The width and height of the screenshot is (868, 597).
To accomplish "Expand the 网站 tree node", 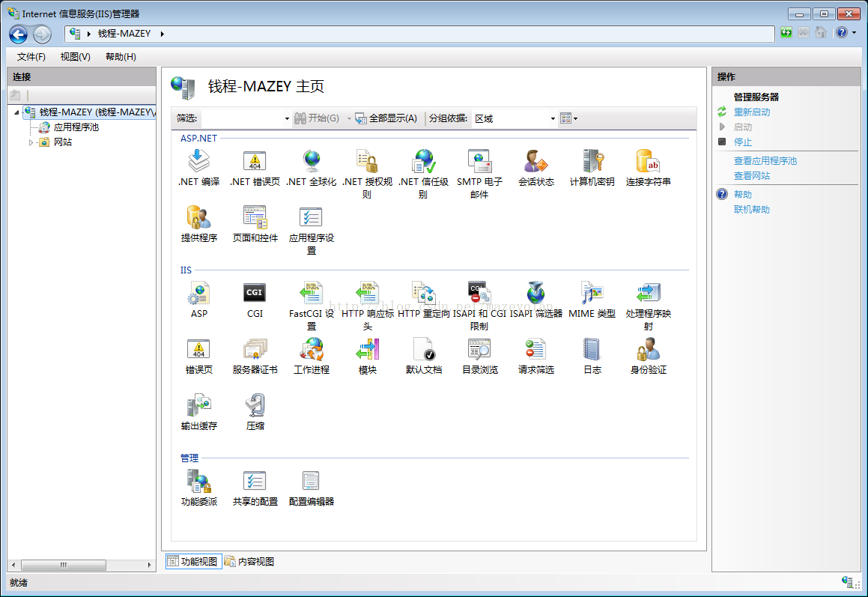I will 31,142.
